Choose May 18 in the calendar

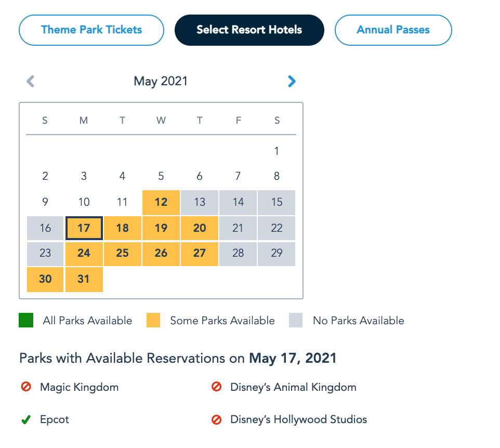(x=123, y=228)
